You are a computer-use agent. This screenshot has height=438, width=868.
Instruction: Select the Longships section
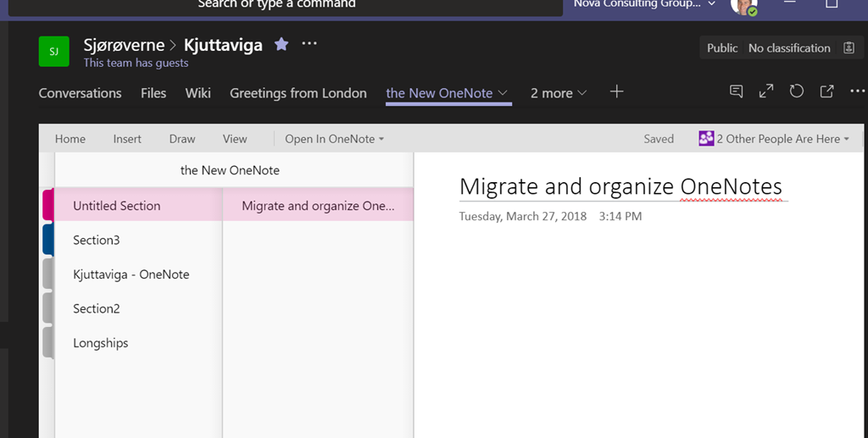[x=138, y=343]
